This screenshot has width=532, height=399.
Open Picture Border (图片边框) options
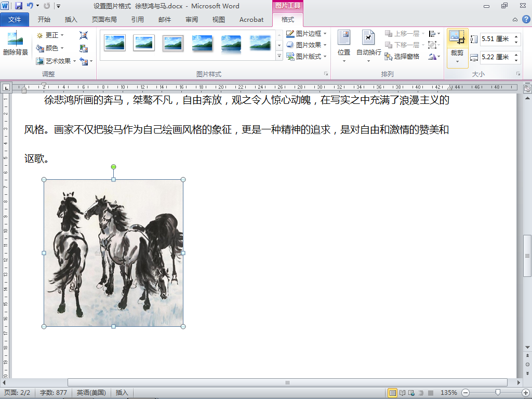point(307,34)
